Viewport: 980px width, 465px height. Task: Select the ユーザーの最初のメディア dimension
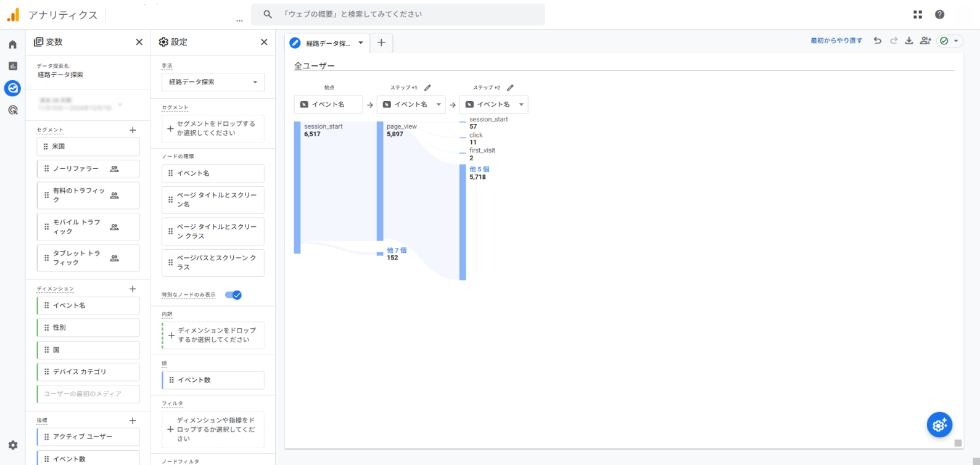[88, 394]
